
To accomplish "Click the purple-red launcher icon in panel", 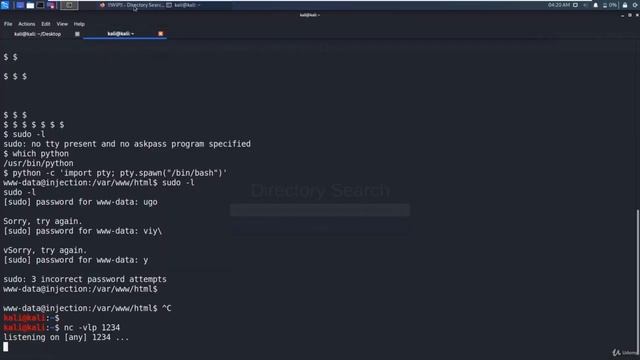I will 51,5.
